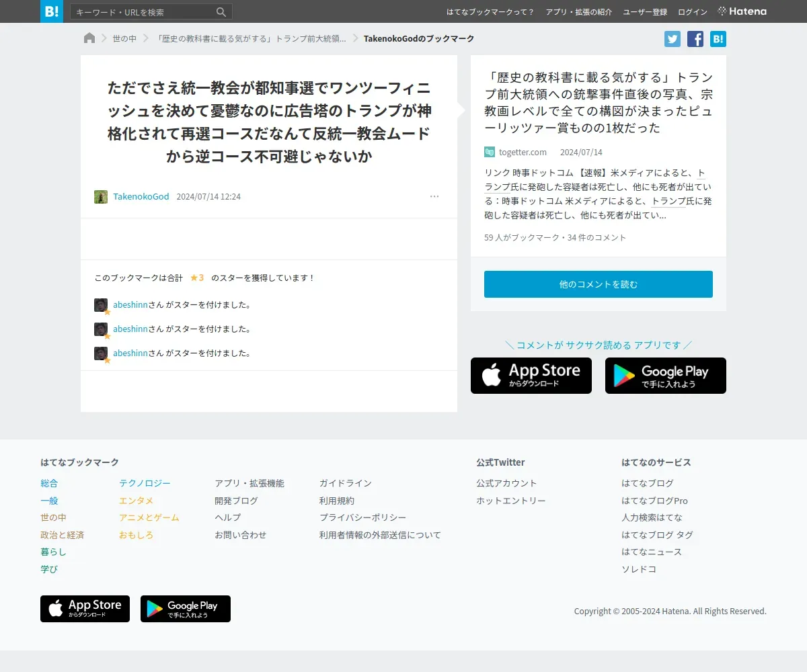Open the footer Google Play badge
The image size is (807, 672).
(186, 609)
